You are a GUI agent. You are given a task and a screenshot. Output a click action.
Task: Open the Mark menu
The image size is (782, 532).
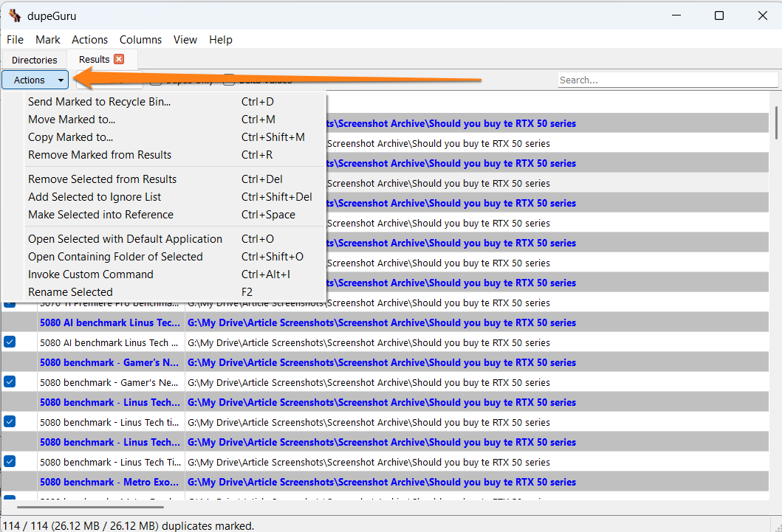pos(48,40)
